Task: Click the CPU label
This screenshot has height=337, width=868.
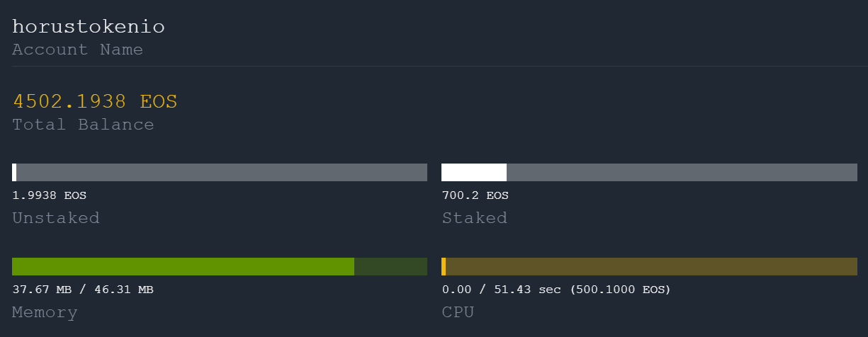Action: [458, 312]
